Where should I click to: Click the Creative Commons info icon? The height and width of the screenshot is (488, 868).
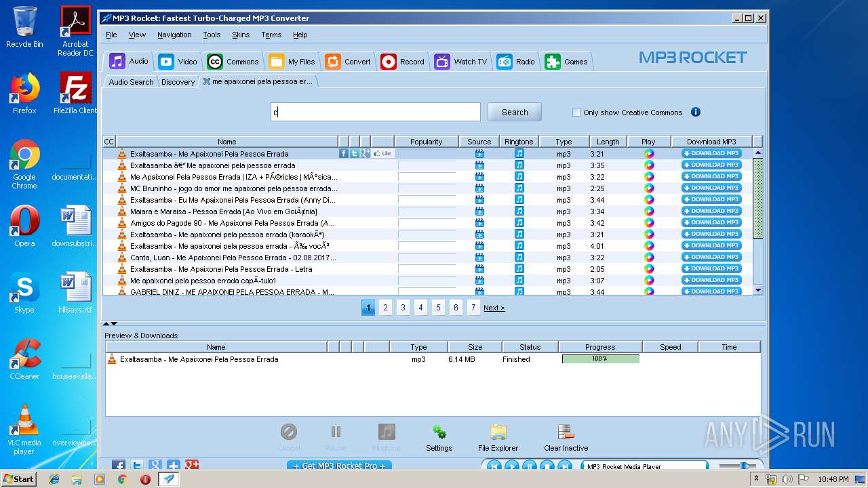click(x=695, y=112)
